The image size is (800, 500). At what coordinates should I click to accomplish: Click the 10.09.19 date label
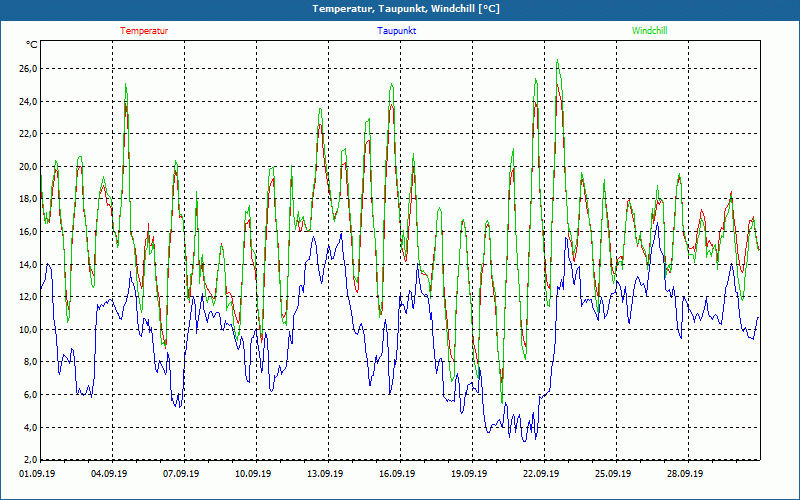tap(253, 473)
